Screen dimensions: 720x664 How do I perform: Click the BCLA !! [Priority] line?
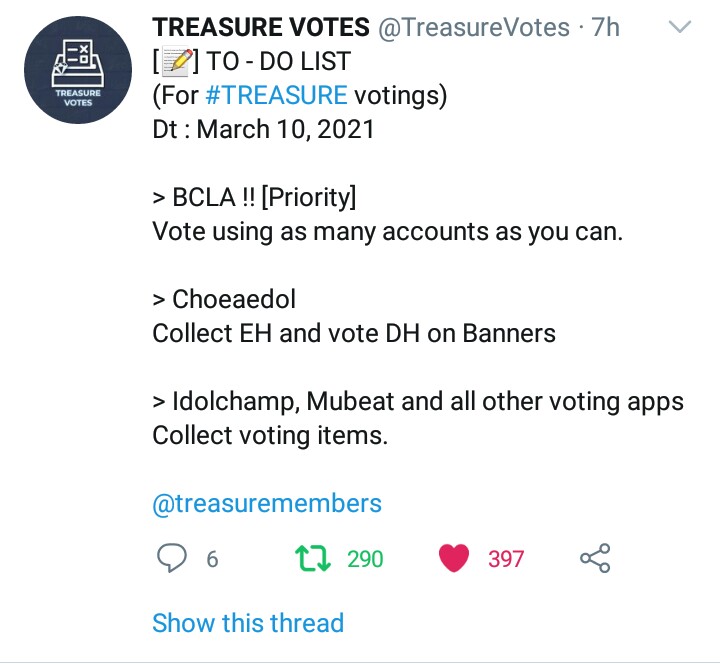pos(254,198)
